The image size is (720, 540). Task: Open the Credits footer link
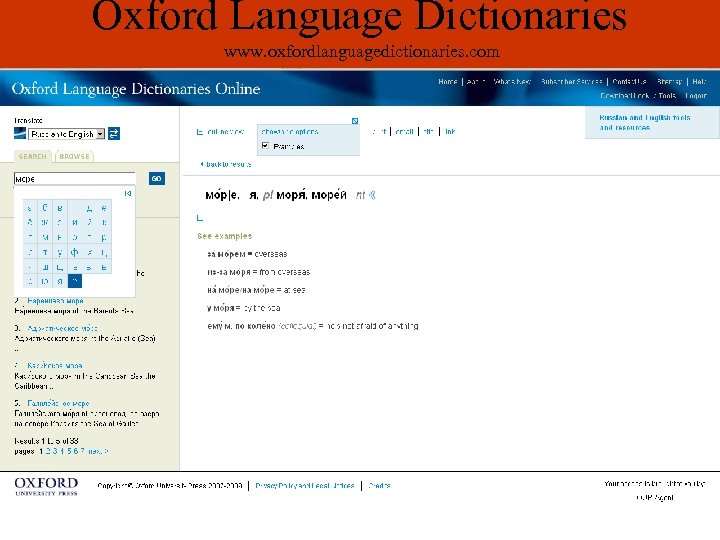(379, 485)
